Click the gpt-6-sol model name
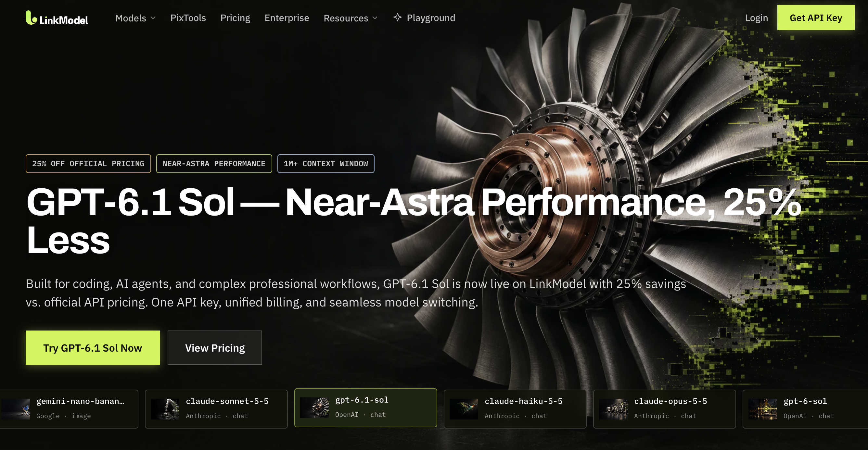This screenshot has height=450, width=868. [x=805, y=401]
